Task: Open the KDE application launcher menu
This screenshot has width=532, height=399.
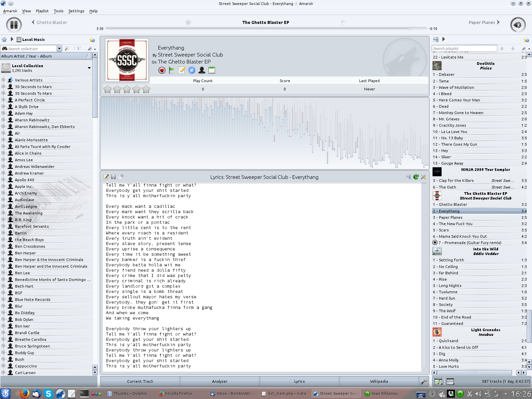Action: click(x=6, y=394)
